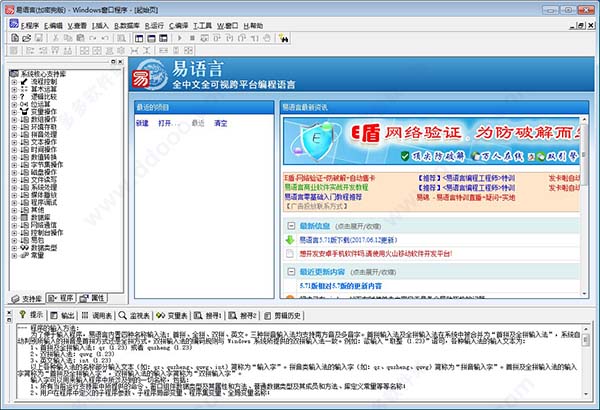Click the Run play triangle icon
The height and width of the screenshot is (410, 600).
click(179, 38)
